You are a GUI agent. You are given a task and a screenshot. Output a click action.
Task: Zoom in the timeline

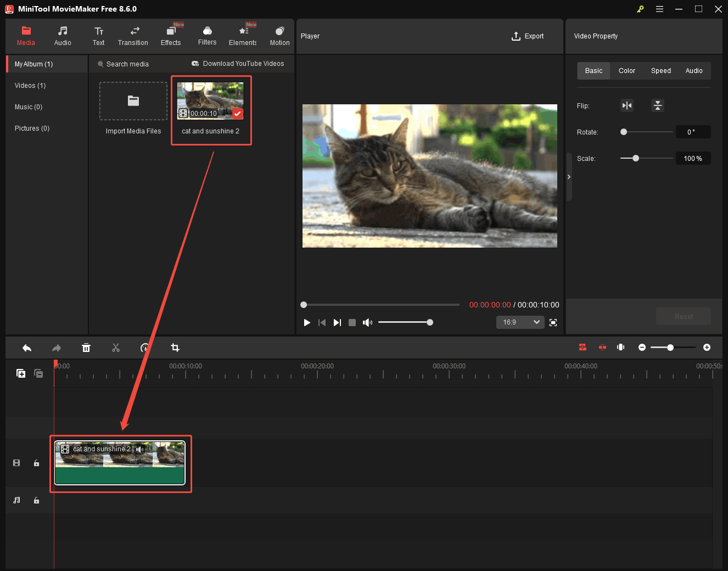click(x=707, y=347)
